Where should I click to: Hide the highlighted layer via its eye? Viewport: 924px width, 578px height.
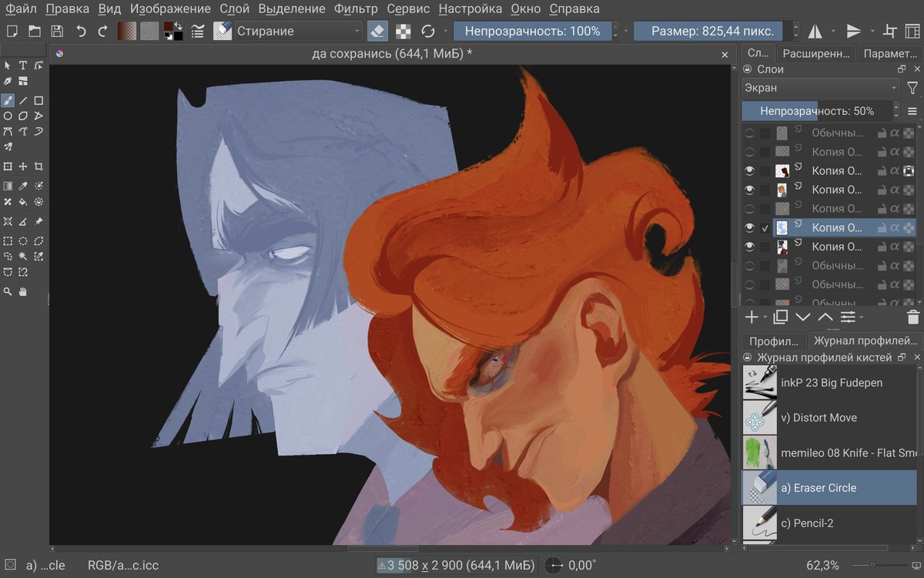749,227
